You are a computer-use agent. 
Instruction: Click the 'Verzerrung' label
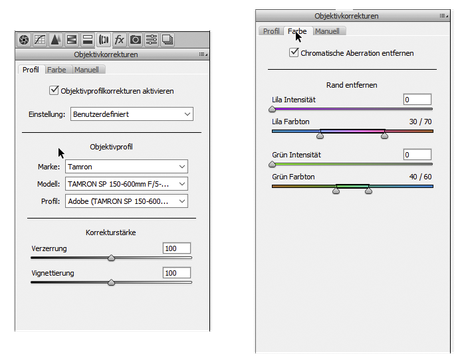click(x=49, y=249)
